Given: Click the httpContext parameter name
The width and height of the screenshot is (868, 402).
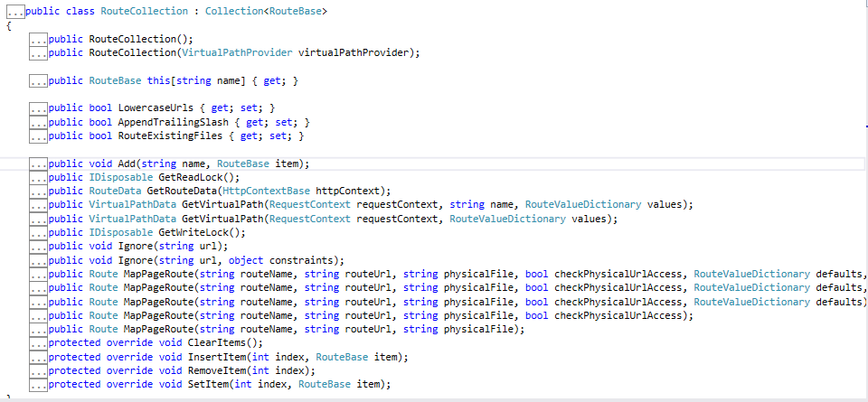Looking at the screenshot, I should (x=347, y=192).
